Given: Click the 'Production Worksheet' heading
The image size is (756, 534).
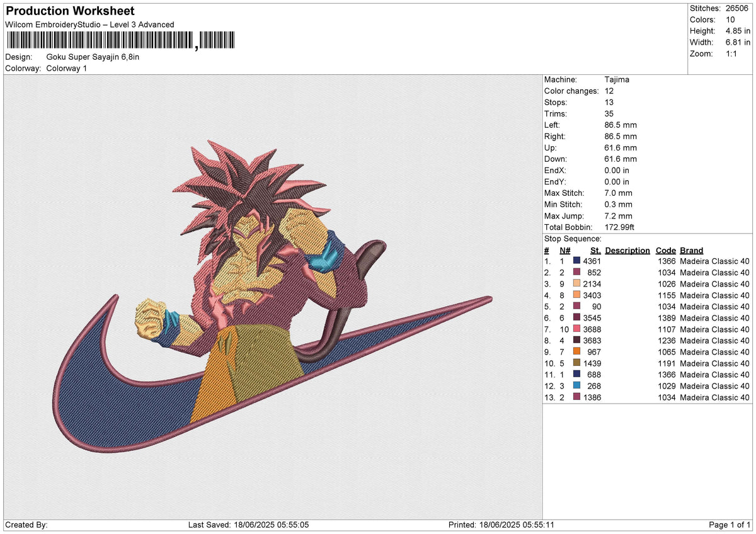Looking at the screenshot, I should (70, 11).
